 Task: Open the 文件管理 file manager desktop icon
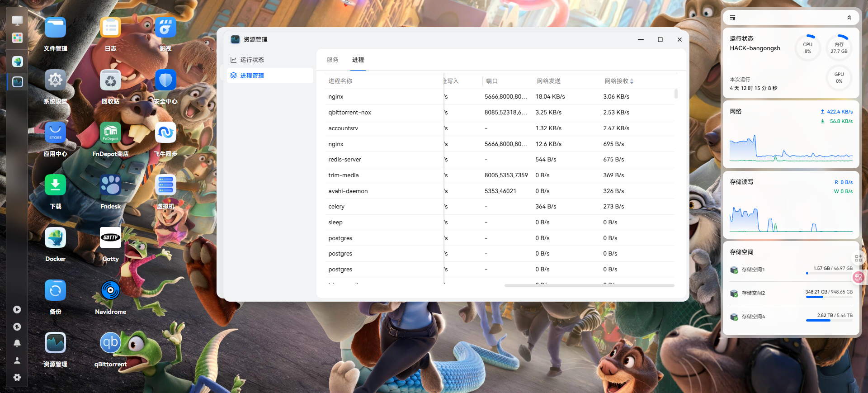point(55,28)
